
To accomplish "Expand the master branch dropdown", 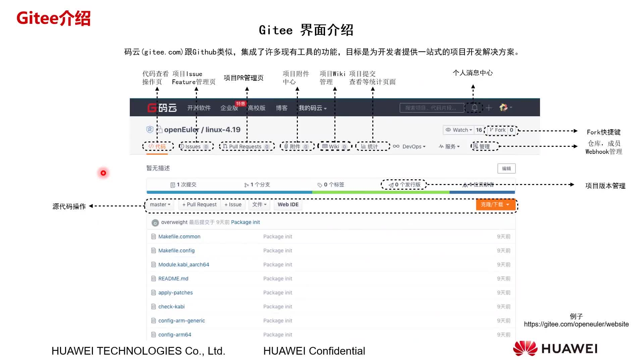I will [160, 204].
